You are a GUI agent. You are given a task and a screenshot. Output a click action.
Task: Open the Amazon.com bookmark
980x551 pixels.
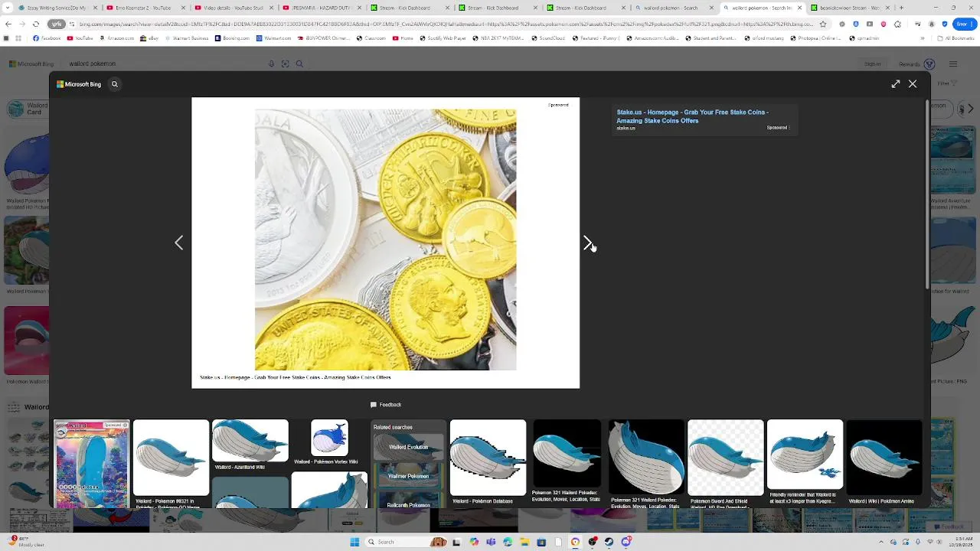[x=116, y=37]
